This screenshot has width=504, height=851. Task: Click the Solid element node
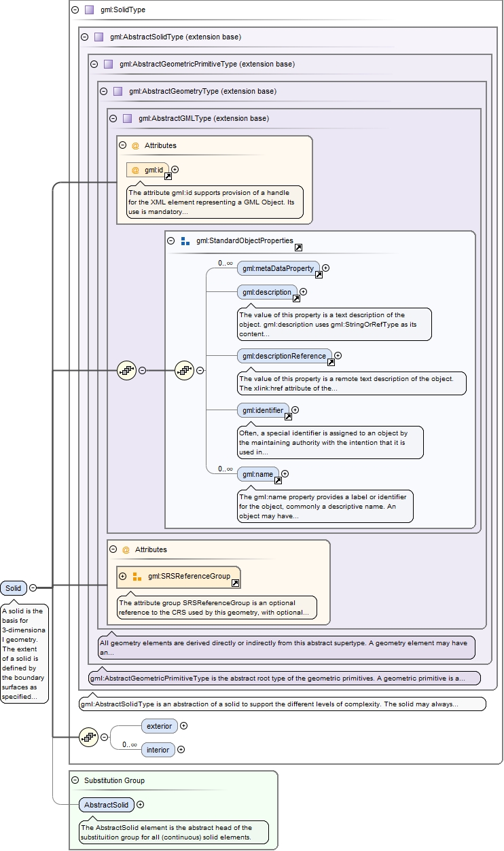14,588
